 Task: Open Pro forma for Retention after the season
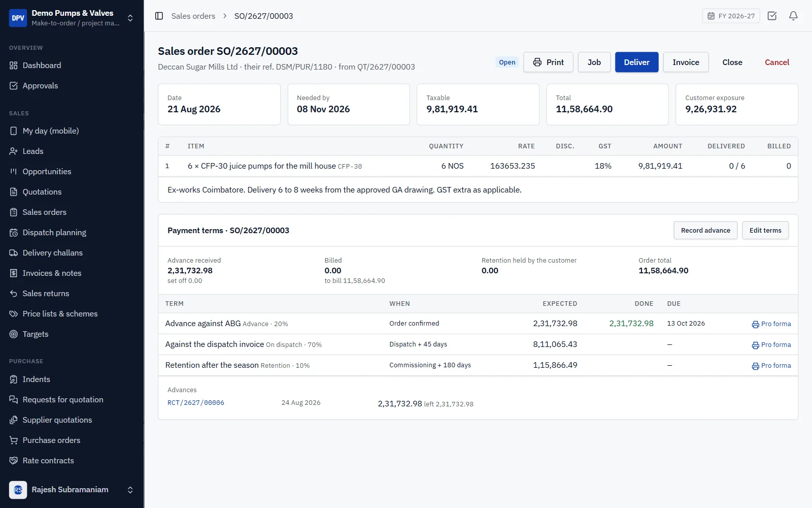click(771, 365)
